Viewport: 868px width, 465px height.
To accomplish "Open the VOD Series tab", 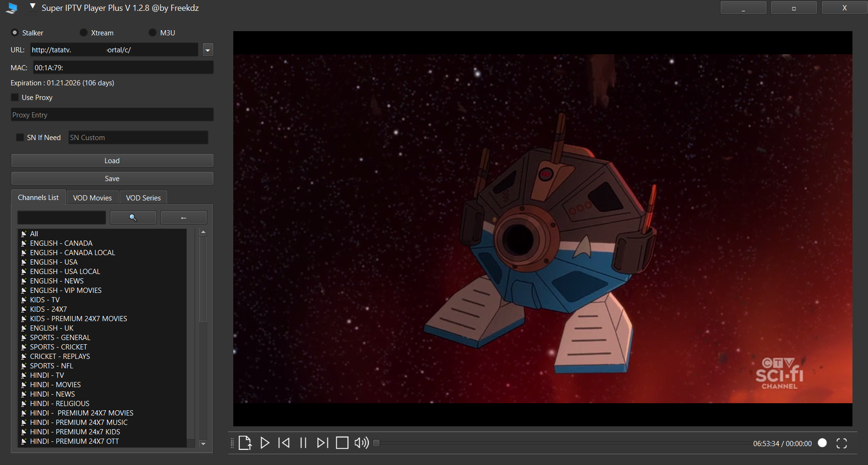I will click(x=143, y=198).
